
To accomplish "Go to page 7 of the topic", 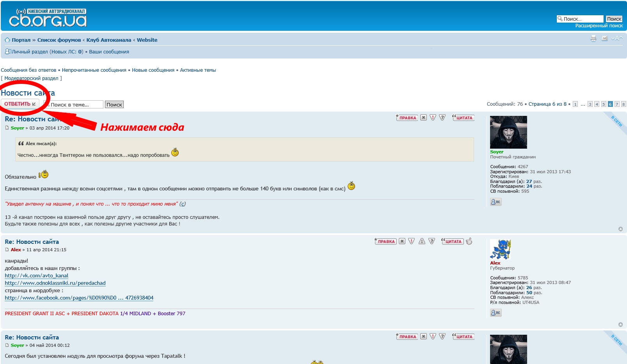I will click(617, 104).
